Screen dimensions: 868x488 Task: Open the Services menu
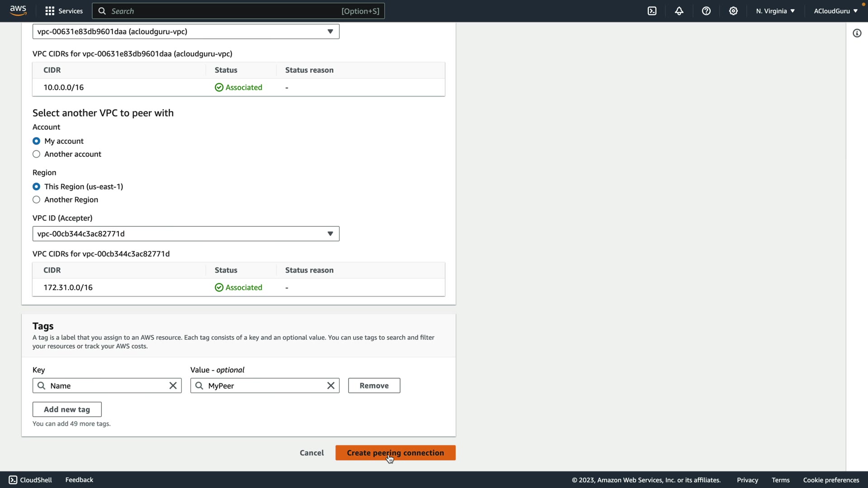tap(64, 11)
